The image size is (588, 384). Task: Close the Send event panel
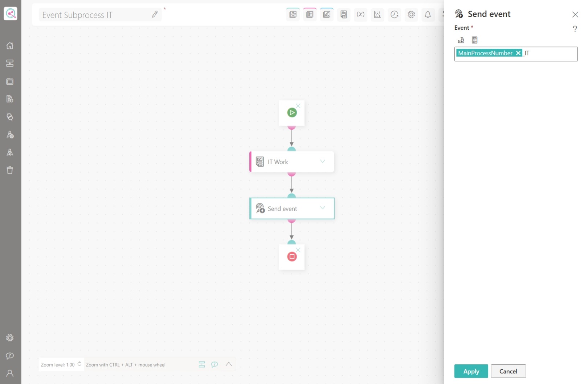click(x=575, y=15)
